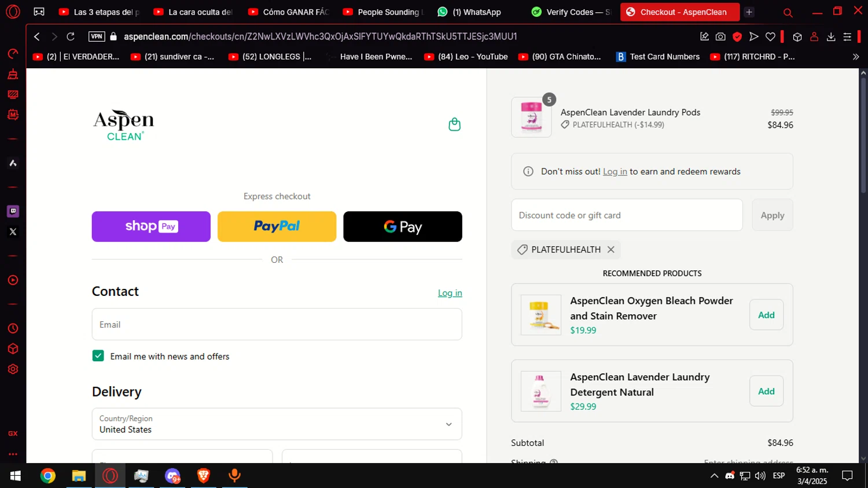Open the Opera menu logo
The image size is (868, 488).
click(13, 12)
